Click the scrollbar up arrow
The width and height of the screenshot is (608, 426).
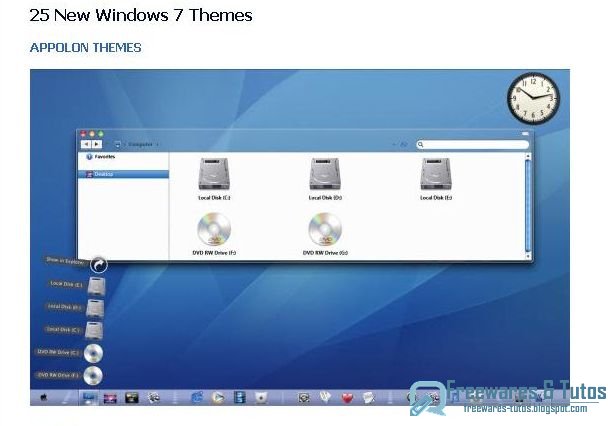pos(527,156)
